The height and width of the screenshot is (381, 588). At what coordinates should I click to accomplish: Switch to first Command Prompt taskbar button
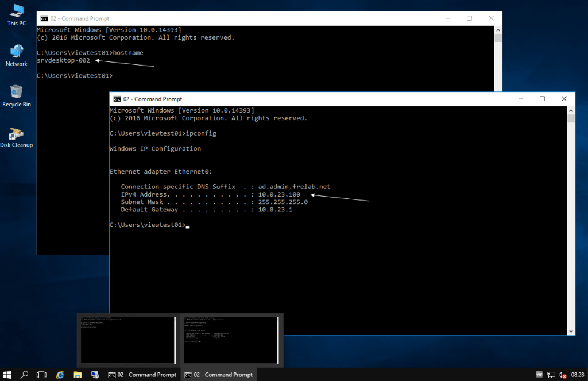(x=142, y=375)
